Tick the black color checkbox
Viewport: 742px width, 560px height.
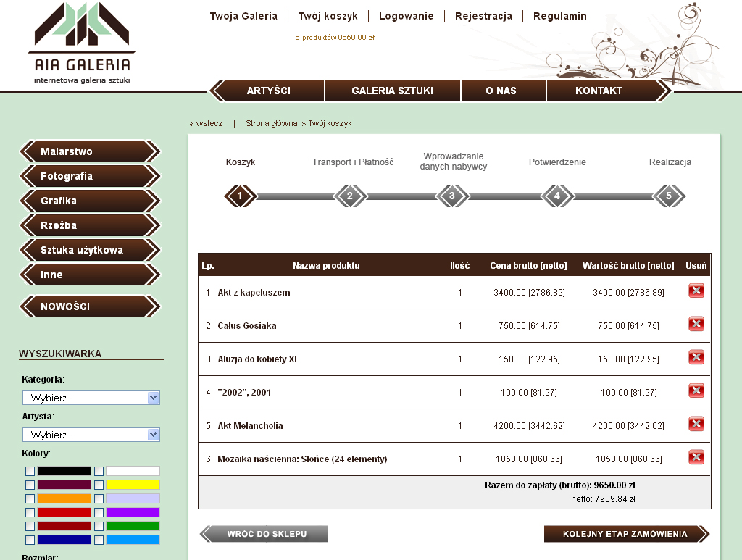(30, 472)
